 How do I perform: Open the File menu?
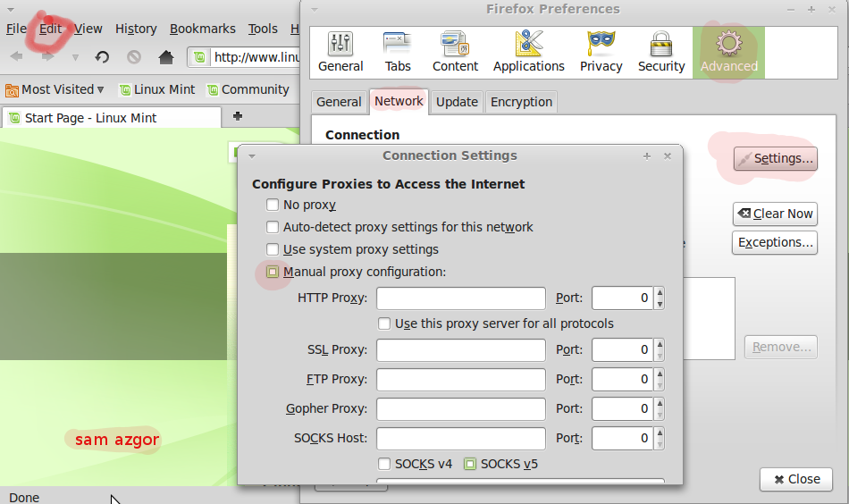(x=16, y=29)
